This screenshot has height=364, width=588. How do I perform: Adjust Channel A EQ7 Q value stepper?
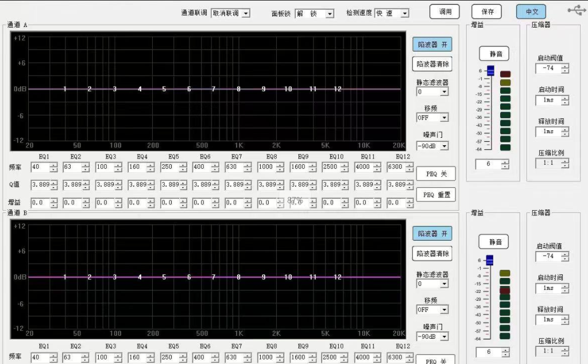(247, 185)
